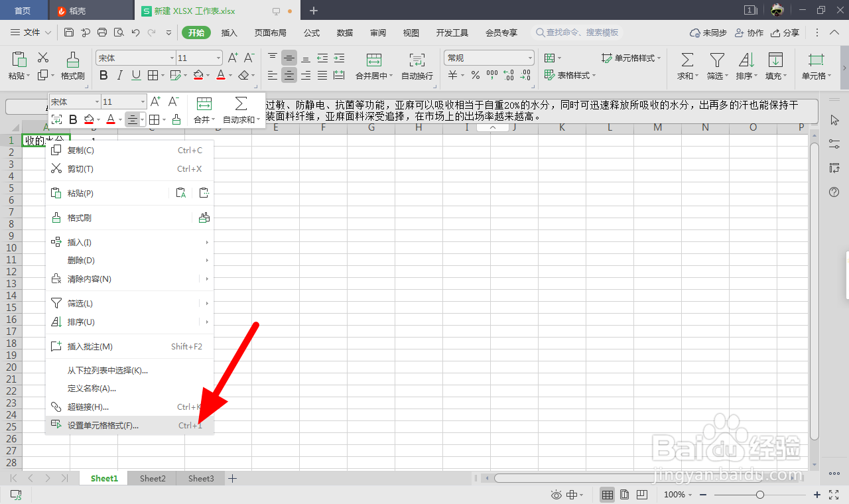849x504 pixels.
Task: Switch to Sheet2 via its tab link
Action: [x=152, y=477]
